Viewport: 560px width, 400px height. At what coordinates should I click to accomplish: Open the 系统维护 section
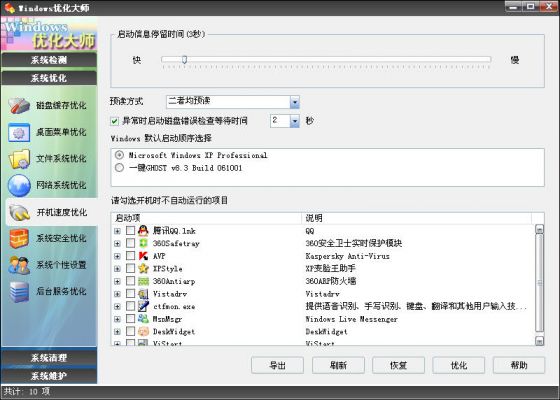coord(49,376)
